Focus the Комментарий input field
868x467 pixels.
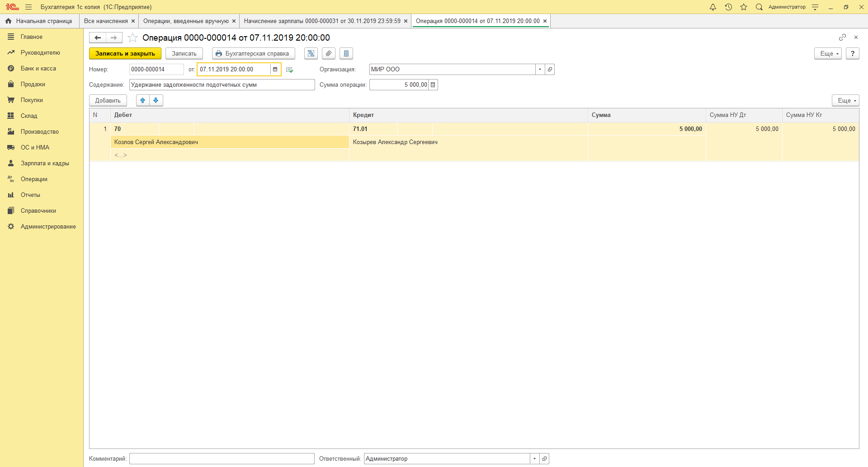tap(222, 458)
